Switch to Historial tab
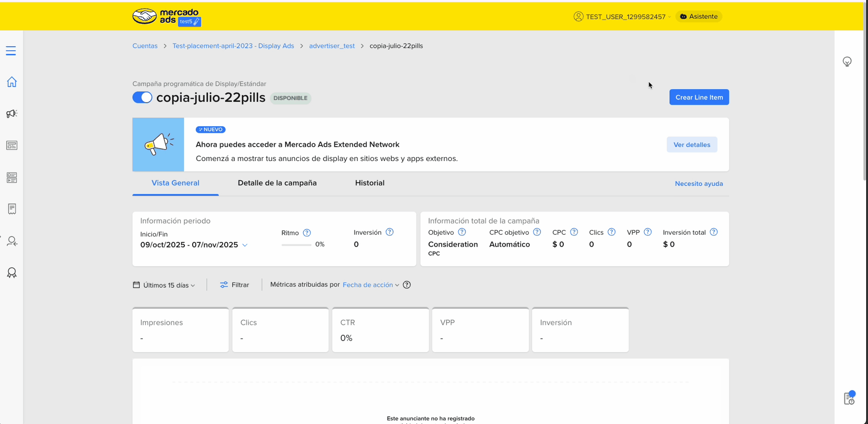Image resolution: width=868 pixels, height=424 pixels. coord(370,183)
